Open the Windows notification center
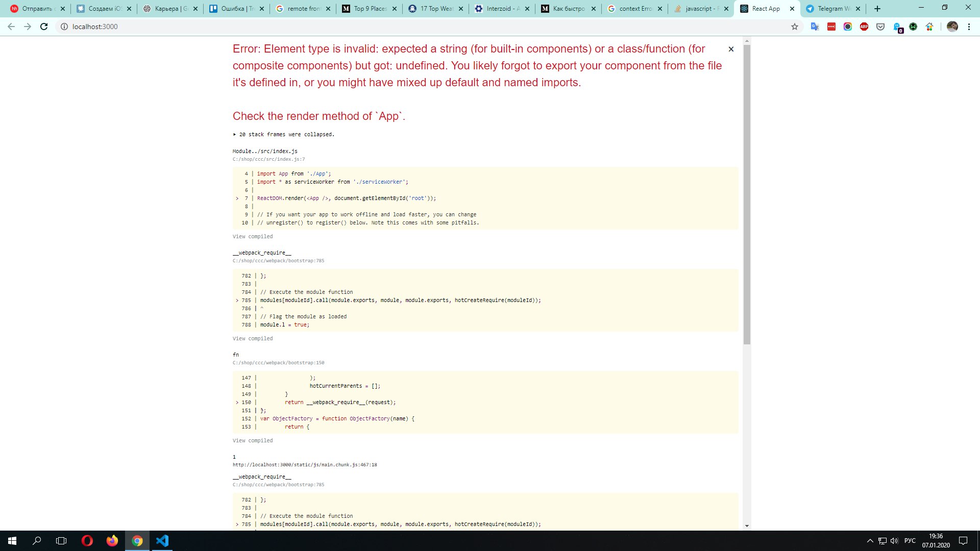980x551 pixels. (x=963, y=541)
